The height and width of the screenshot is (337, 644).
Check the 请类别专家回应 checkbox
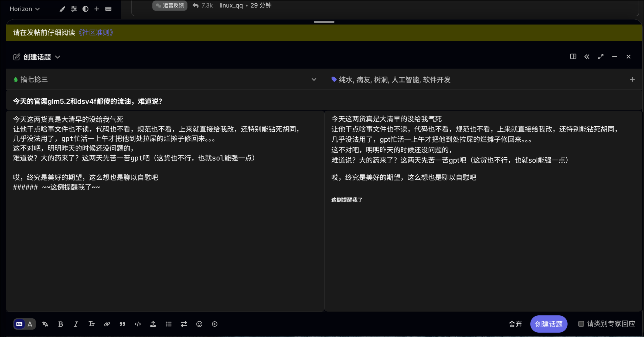click(x=581, y=324)
